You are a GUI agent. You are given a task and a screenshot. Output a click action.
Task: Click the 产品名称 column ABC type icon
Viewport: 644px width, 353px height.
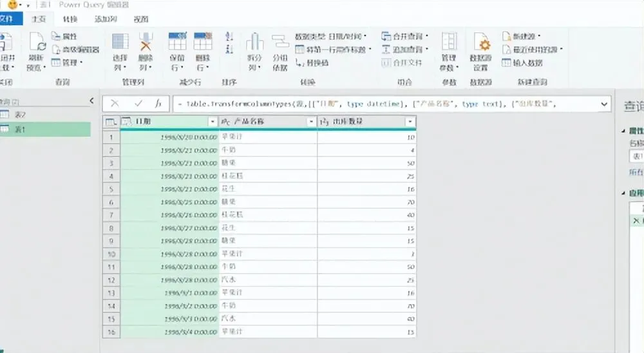pos(225,122)
